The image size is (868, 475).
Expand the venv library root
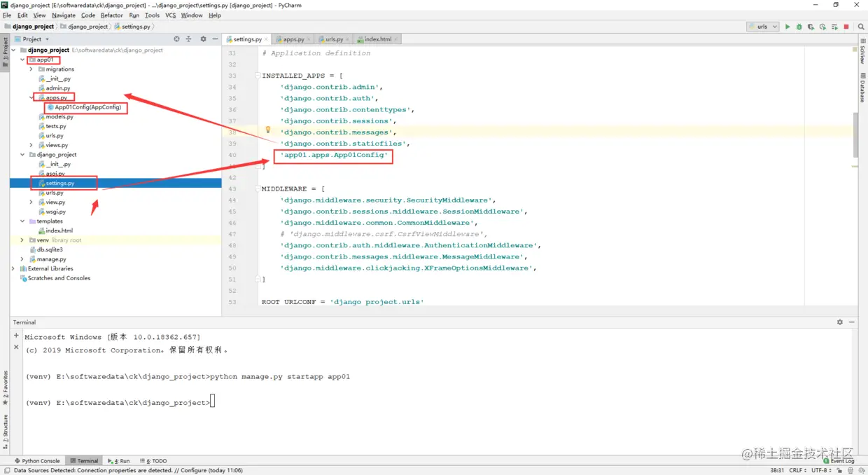(22, 240)
